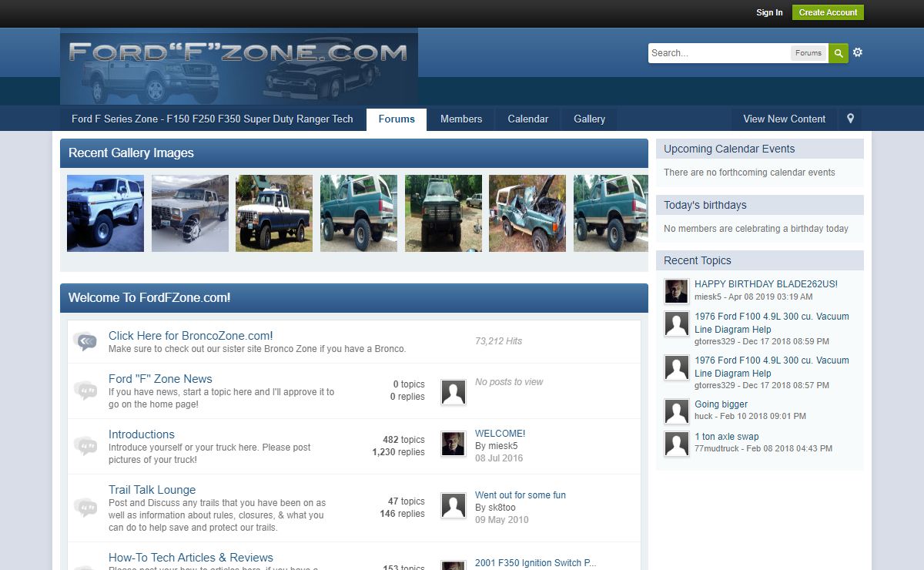Open the Forums search scope dropdown
This screenshot has height=570, width=924.
[808, 53]
